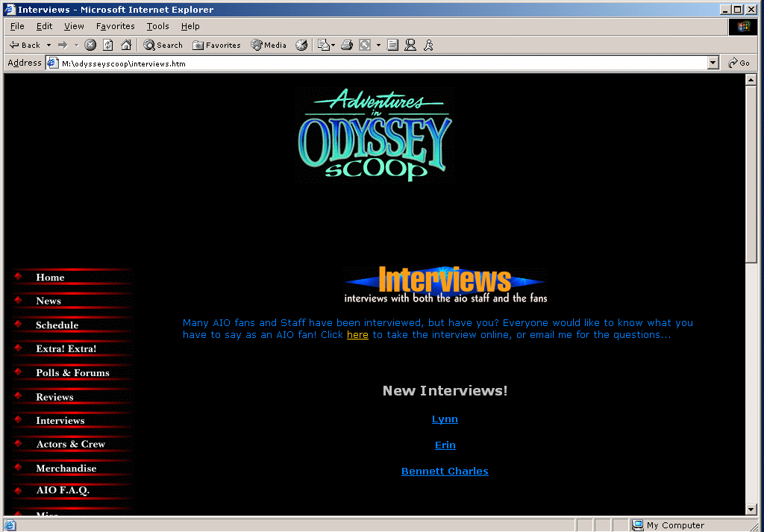Viewport: 764px width, 532px height.
Task: Click the vertical scrollbar down arrow
Action: 751,510
